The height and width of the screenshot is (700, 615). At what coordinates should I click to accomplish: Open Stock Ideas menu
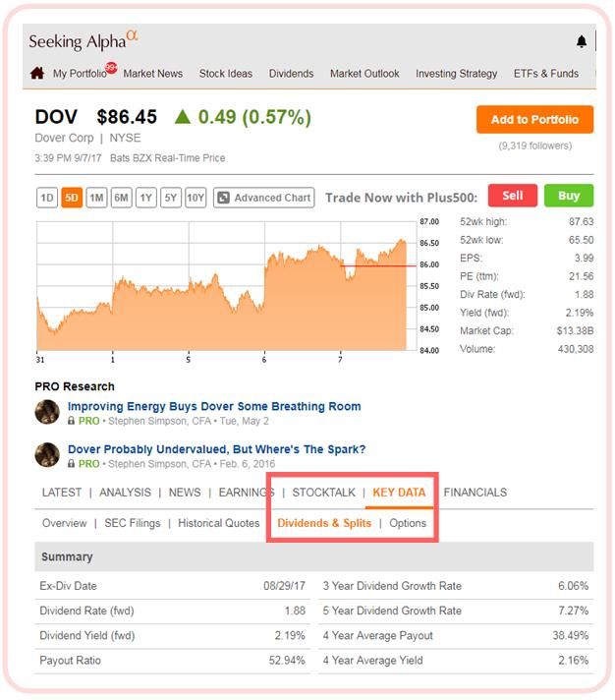click(226, 73)
